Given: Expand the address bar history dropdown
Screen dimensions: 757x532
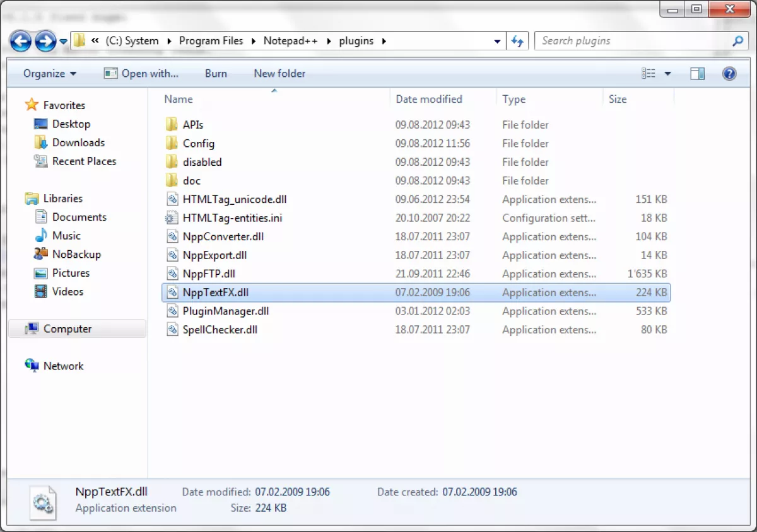Looking at the screenshot, I should point(497,40).
